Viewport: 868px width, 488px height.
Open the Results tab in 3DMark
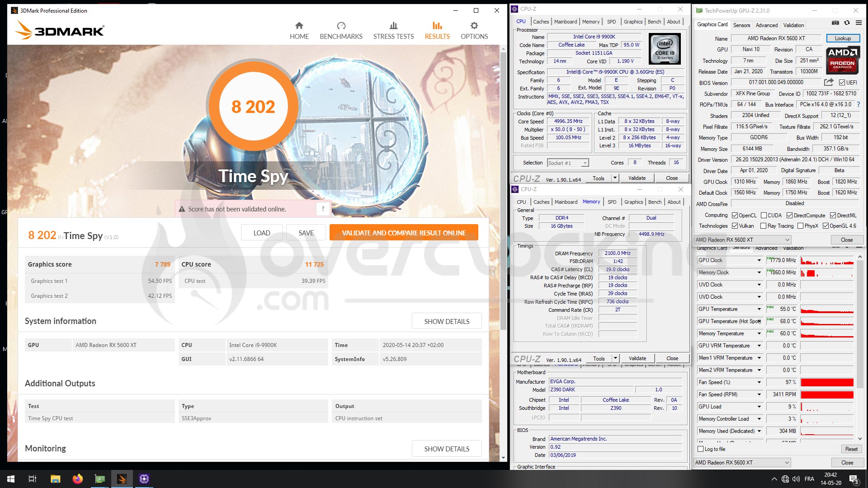pos(437,31)
